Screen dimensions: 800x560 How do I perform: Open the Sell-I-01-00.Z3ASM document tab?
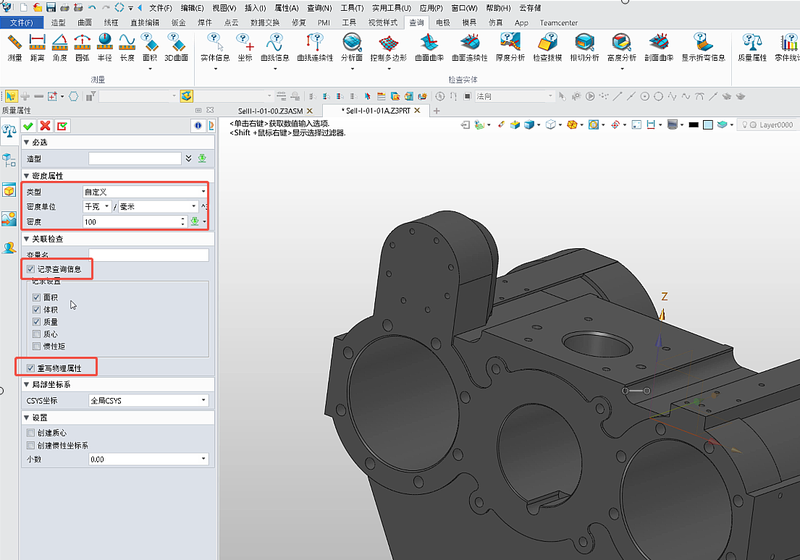(270, 111)
